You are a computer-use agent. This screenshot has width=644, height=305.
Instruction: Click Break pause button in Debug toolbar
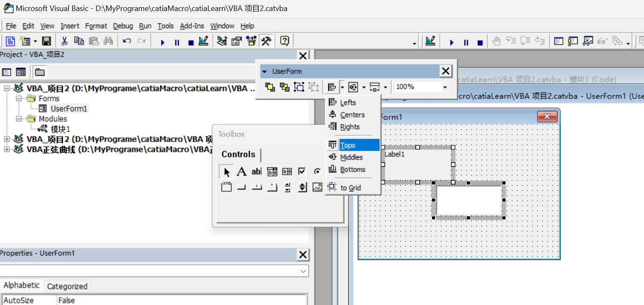point(466,42)
